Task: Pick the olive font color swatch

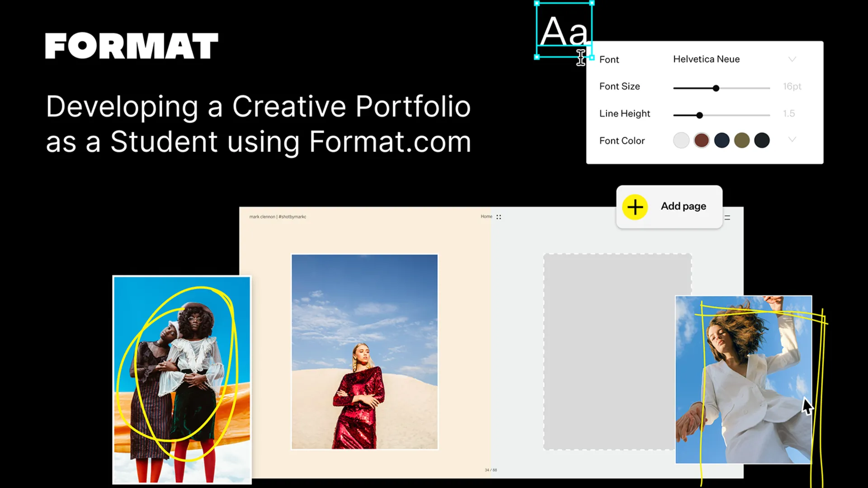Action: tap(742, 141)
